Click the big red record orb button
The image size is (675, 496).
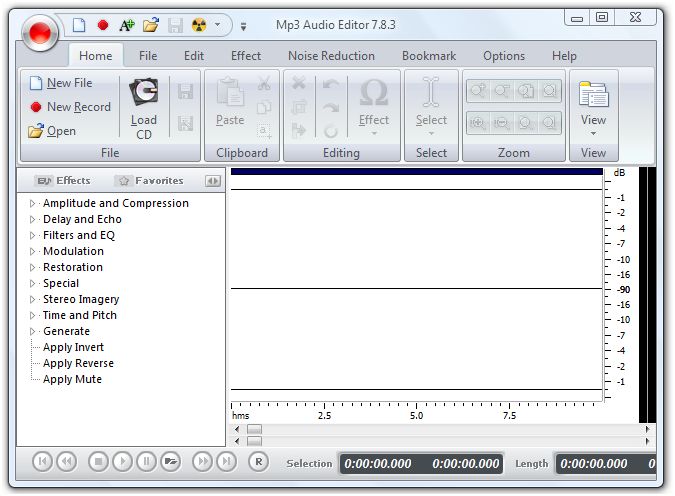click(40, 33)
